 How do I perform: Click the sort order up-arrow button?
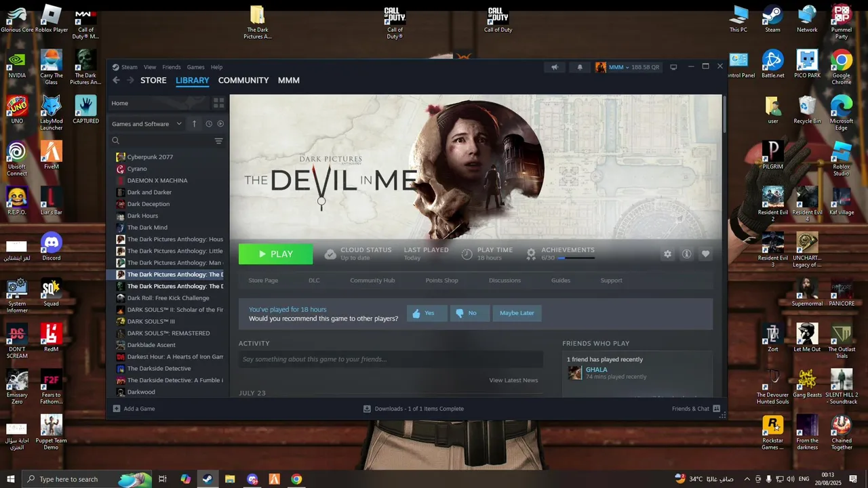(194, 124)
